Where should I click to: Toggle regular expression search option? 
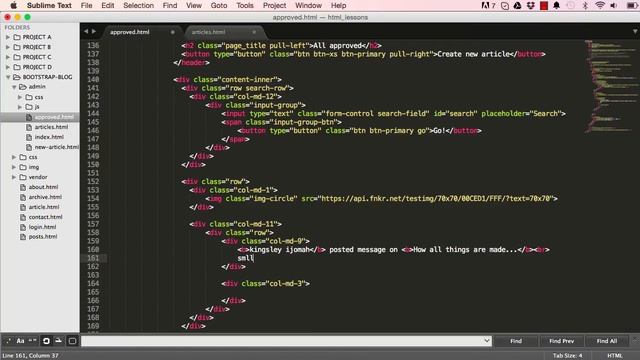click(x=8, y=341)
